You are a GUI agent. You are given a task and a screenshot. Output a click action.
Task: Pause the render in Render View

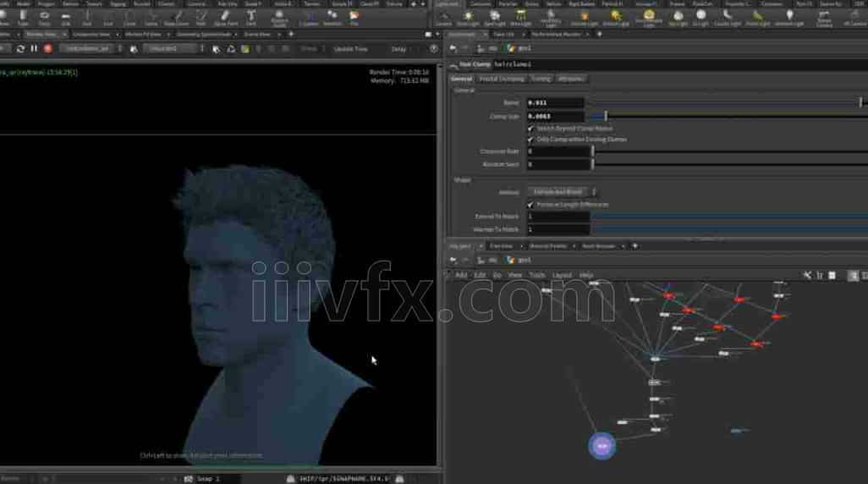point(34,49)
